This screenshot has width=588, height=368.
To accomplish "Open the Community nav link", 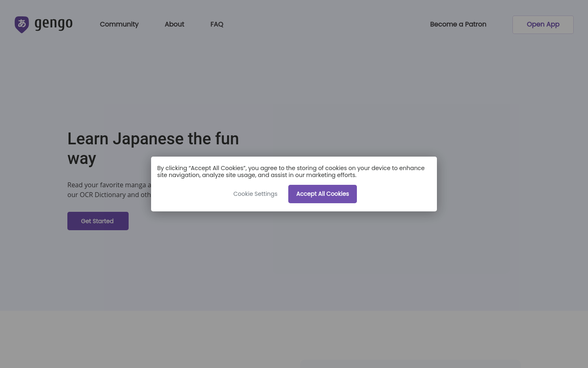I will pyautogui.click(x=119, y=24).
